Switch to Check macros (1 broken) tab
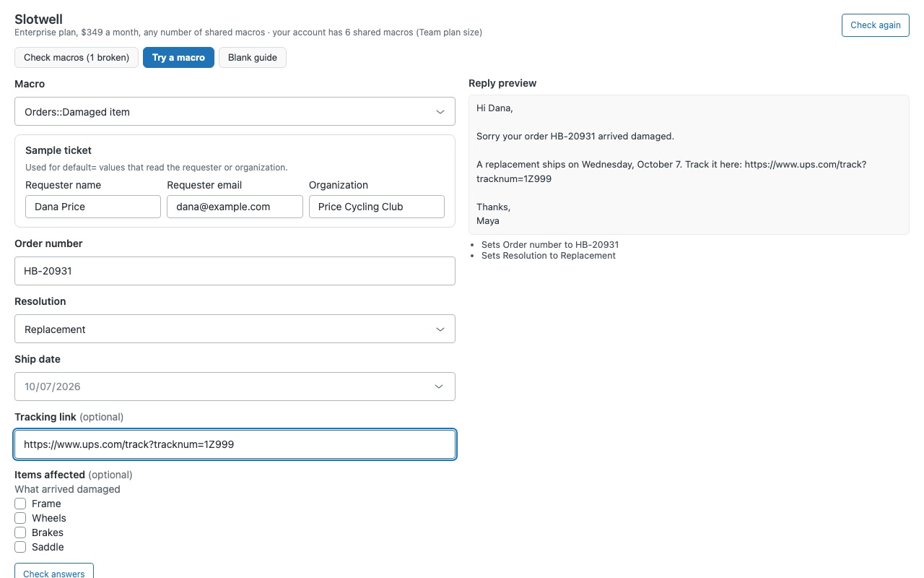Screen dimensions: 924x578 [77, 58]
